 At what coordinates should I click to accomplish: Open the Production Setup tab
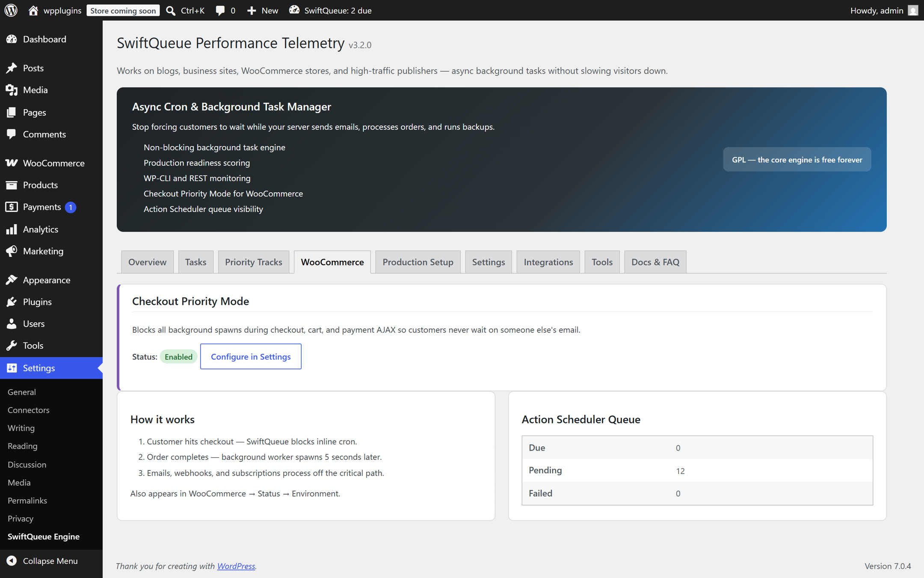pos(418,262)
